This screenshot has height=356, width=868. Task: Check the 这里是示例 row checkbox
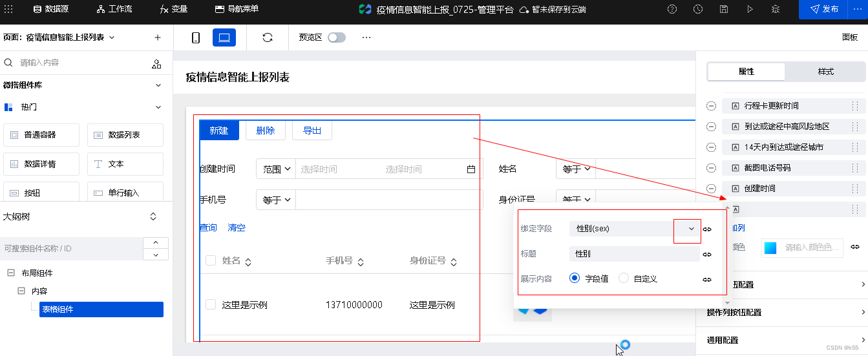click(x=211, y=304)
